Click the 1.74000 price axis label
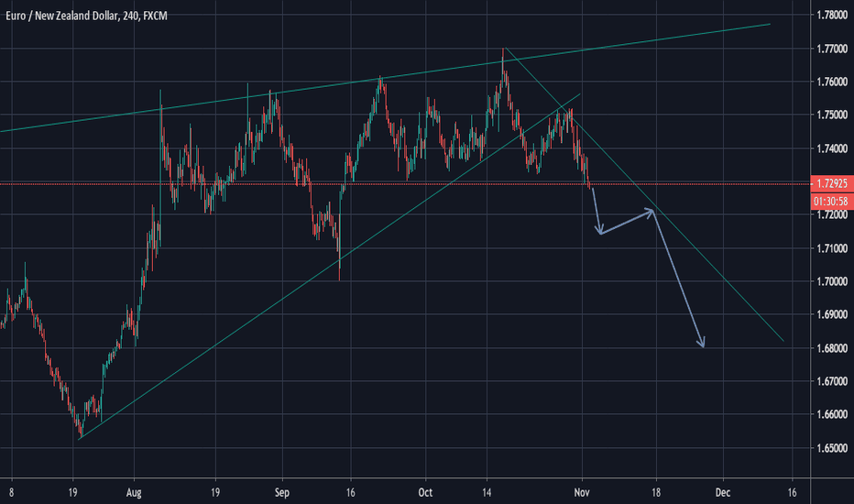Image resolution: width=854 pixels, height=504 pixels. [832, 148]
